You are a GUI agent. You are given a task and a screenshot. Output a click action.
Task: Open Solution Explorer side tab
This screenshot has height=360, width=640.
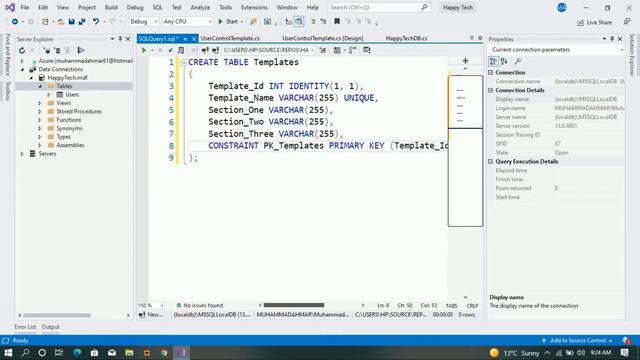(632, 55)
